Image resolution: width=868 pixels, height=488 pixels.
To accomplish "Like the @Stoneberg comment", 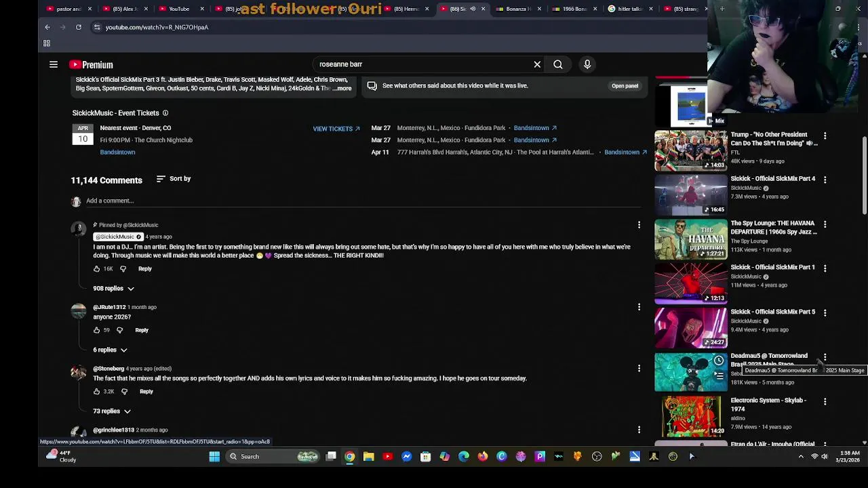I will (x=96, y=392).
